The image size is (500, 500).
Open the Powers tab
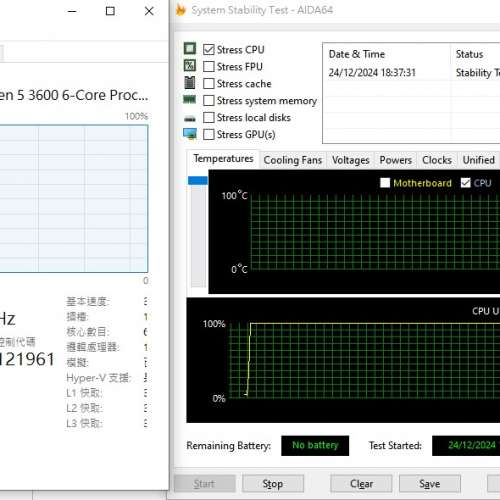(x=396, y=160)
